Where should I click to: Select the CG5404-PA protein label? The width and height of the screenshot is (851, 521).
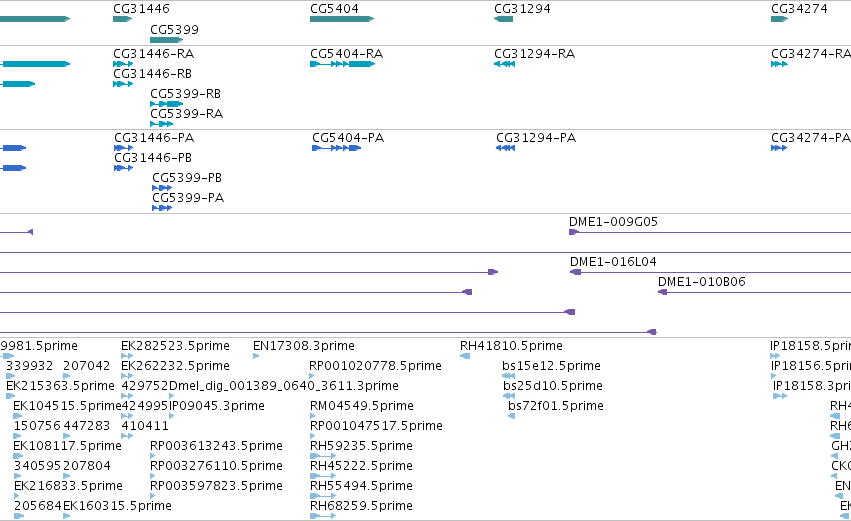pyautogui.click(x=348, y=138)
